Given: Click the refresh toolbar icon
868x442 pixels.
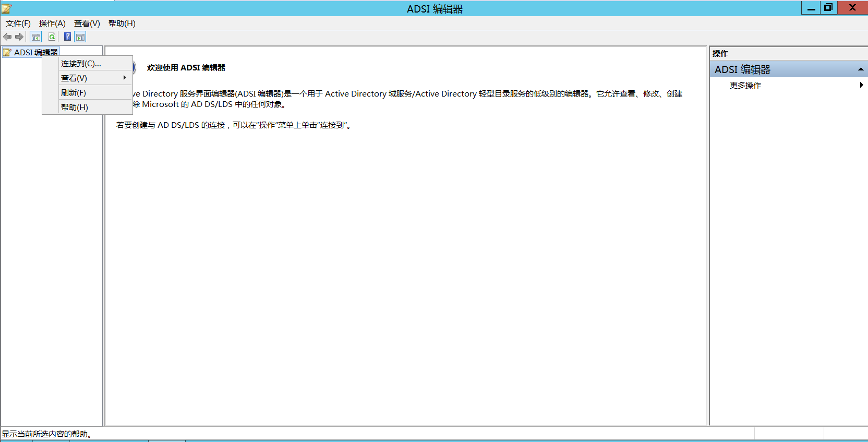Looking at the screenshot, I should [x=52, y=37].
